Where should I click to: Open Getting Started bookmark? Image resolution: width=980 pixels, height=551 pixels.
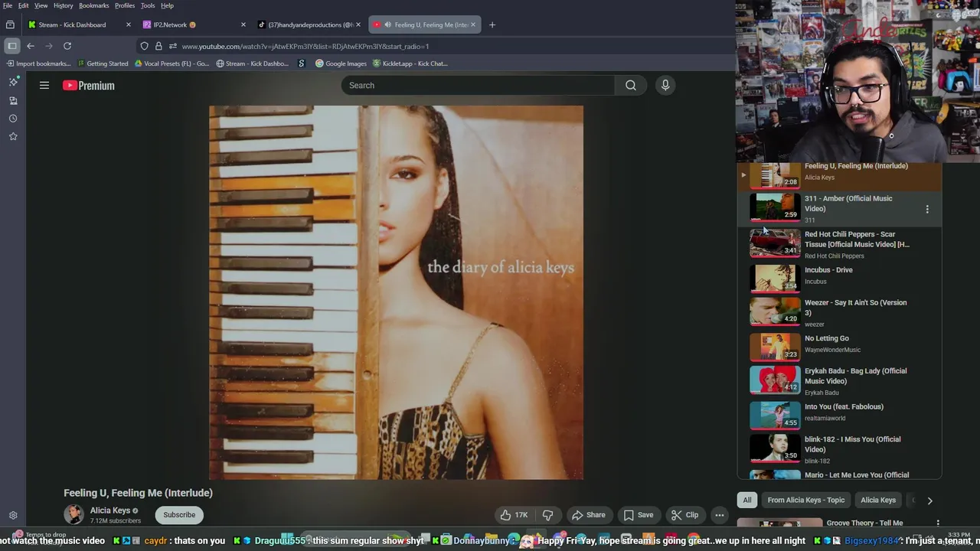point(103,64)
